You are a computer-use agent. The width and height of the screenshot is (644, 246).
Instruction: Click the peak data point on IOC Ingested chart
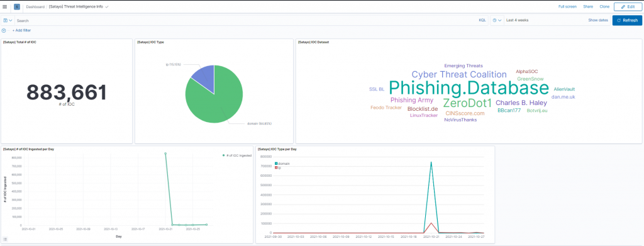pos(165,154)
